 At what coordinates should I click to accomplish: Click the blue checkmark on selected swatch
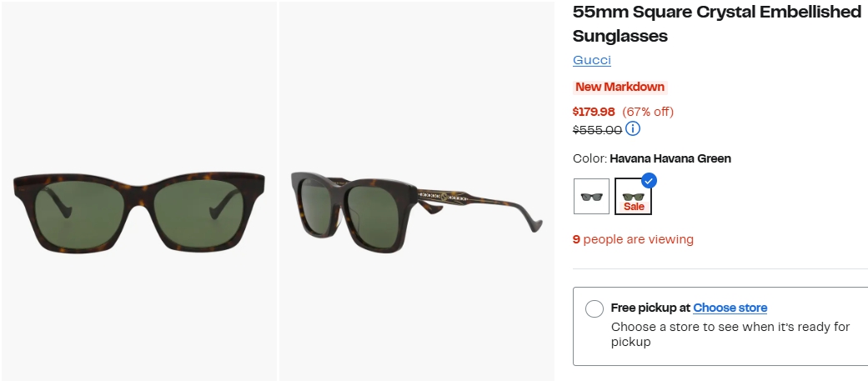pos(649,180)
